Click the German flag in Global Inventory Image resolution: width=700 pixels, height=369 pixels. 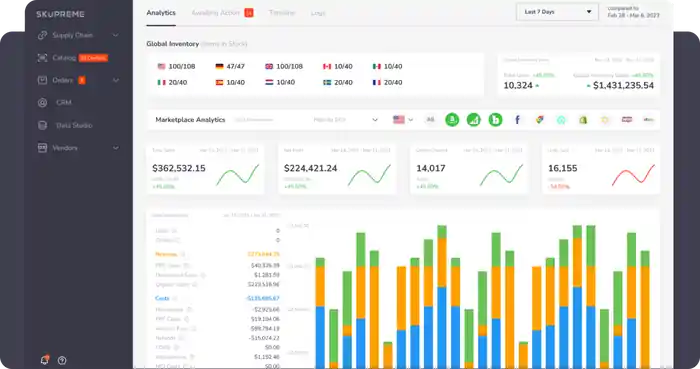[x=219, y=66]
